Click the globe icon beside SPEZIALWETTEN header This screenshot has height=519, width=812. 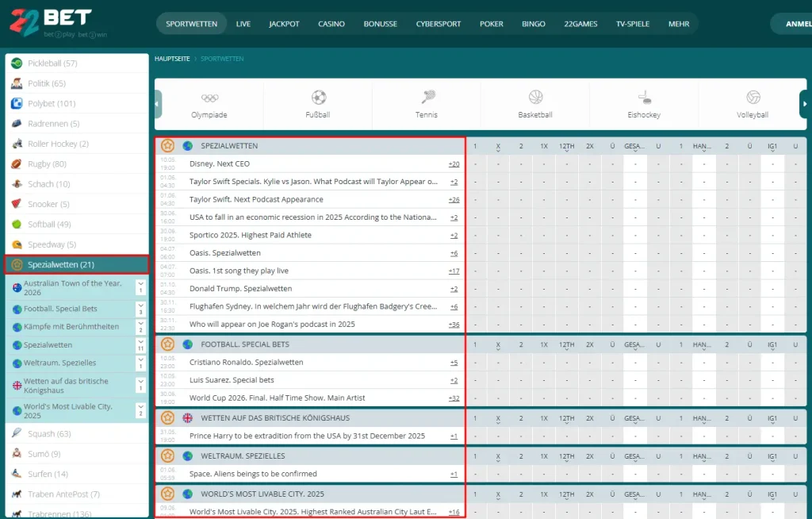187,146
